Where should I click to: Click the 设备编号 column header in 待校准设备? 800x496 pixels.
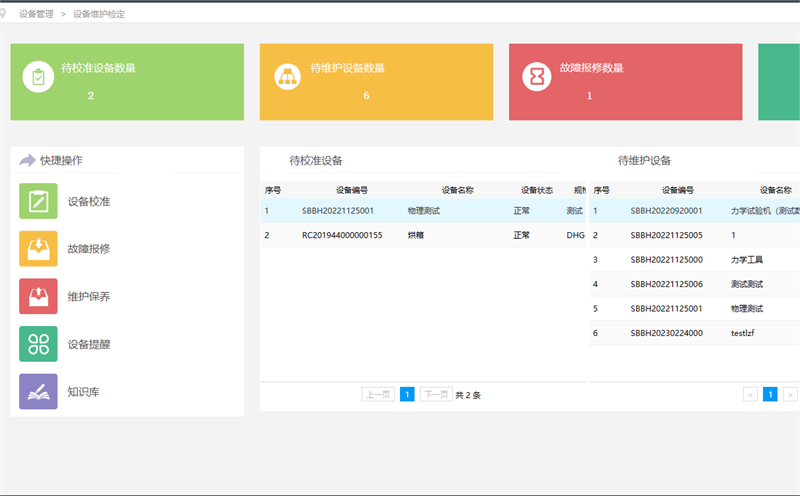pos(352,189)
